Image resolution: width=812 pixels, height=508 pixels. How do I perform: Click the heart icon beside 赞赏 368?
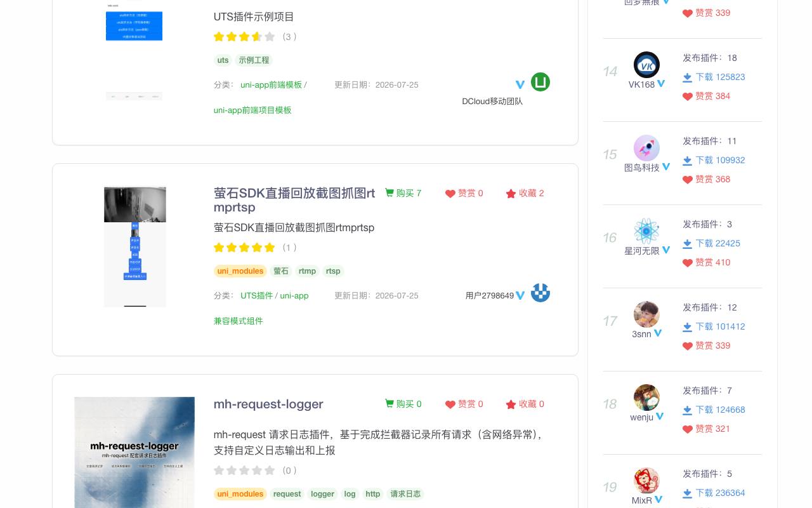point(687,180)
